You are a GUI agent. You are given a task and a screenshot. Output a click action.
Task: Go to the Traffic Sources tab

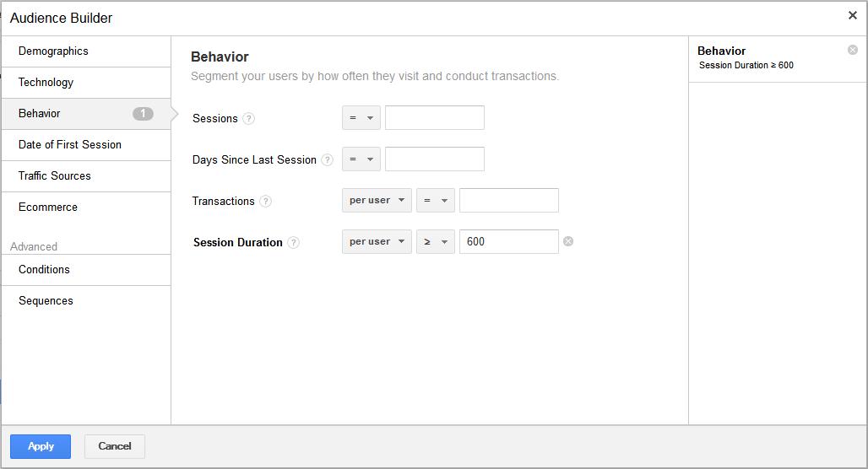pyautogui.click(x=55, y=176)
